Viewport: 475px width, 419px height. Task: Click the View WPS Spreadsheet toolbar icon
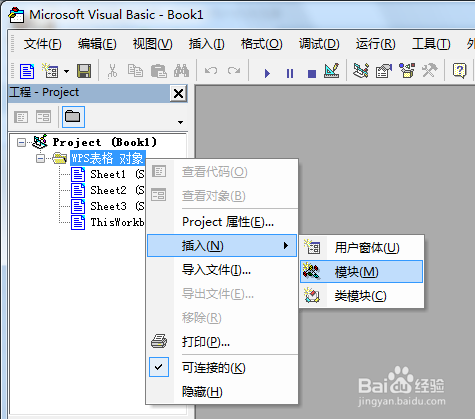click(27, 71)
